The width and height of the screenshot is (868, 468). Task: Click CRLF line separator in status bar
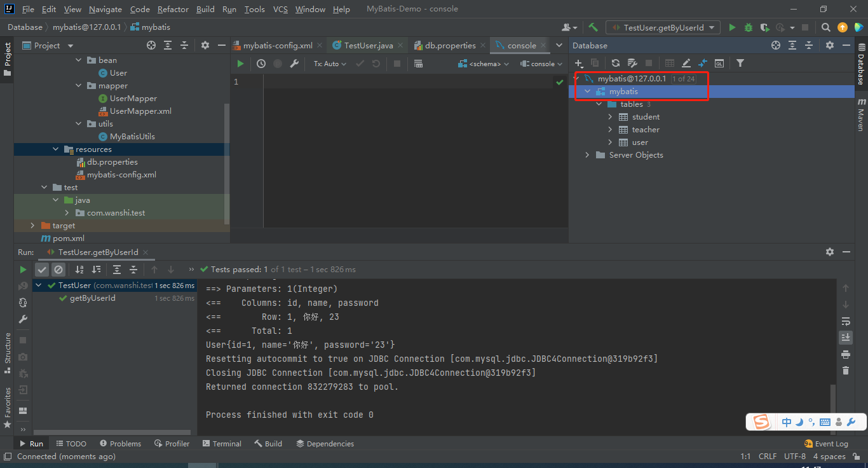[x=768, y=457]
